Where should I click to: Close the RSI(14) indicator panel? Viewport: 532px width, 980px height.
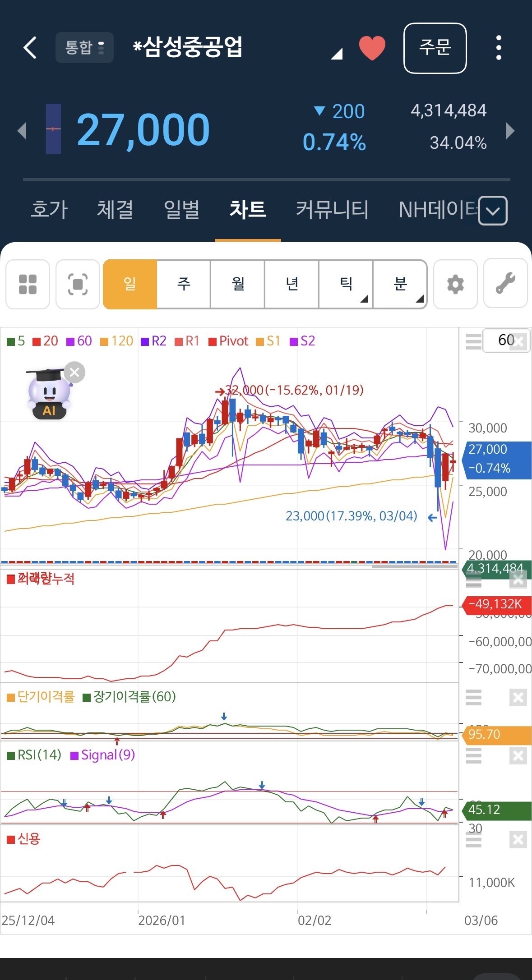tap(518, 755)
